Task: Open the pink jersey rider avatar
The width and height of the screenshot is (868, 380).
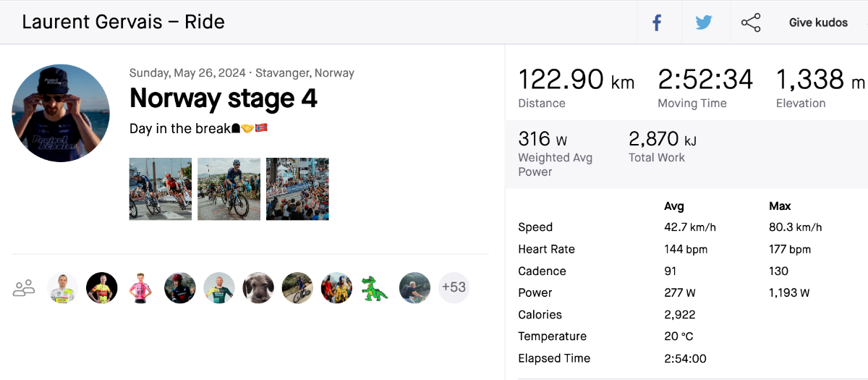Action: (141, 288)
